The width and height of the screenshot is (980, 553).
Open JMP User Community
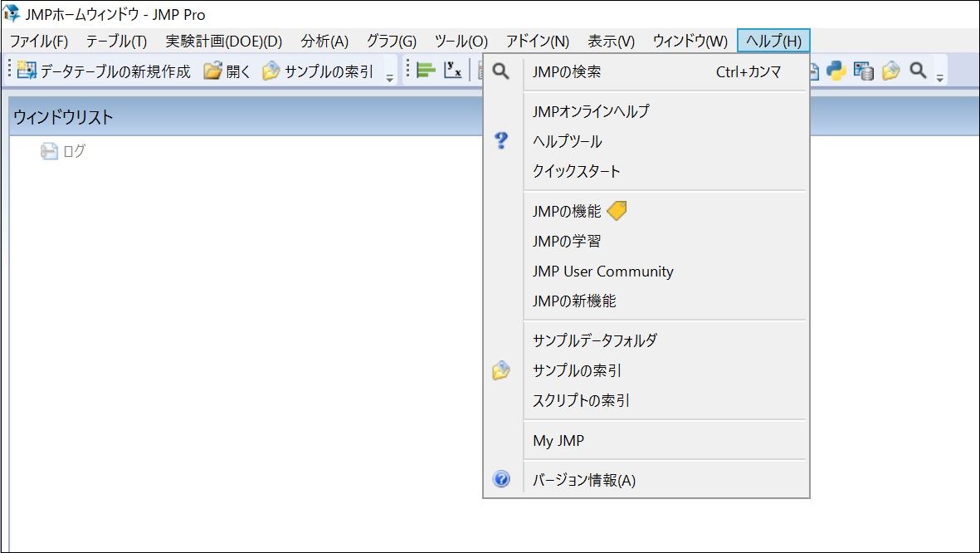tap(602, 272)
